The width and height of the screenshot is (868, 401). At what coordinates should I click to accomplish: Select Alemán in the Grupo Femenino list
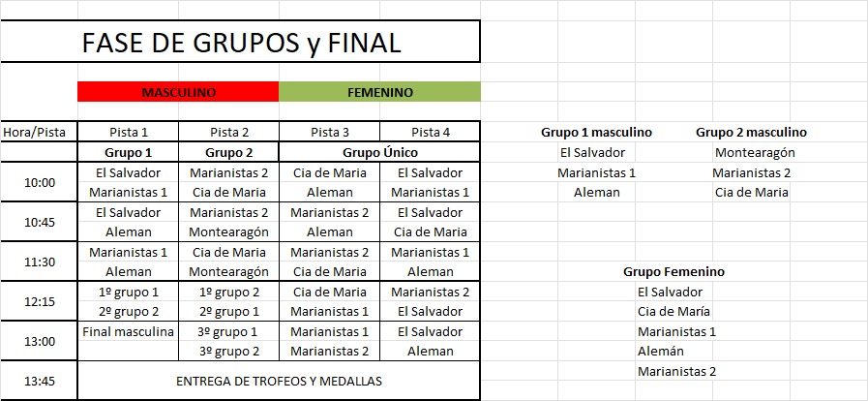click(660, 352)
